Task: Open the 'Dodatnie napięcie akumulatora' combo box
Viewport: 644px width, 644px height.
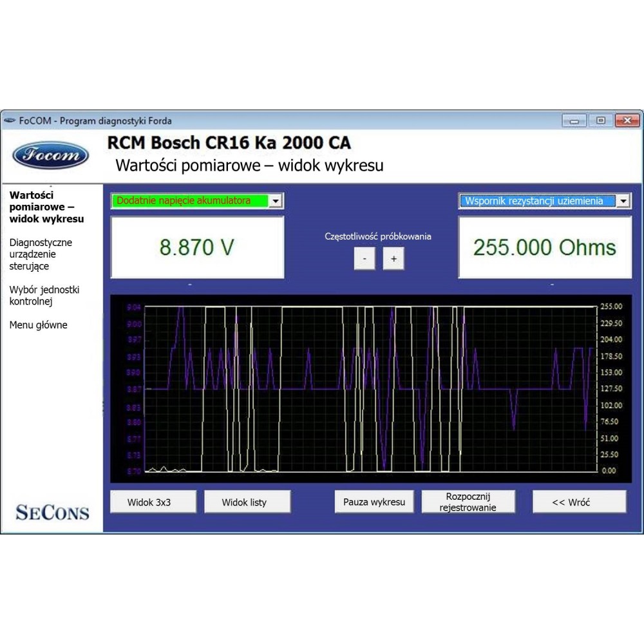Action: 192,201
